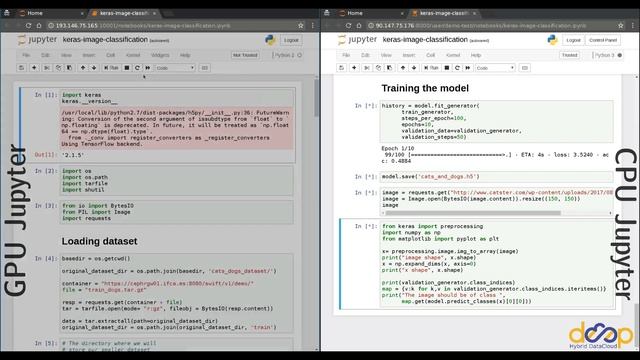The width and height of the screenshot is (640, 360).
Task: Paste cell below in the CPU Jupyter toolbar
Action: (x=389, y=68)
